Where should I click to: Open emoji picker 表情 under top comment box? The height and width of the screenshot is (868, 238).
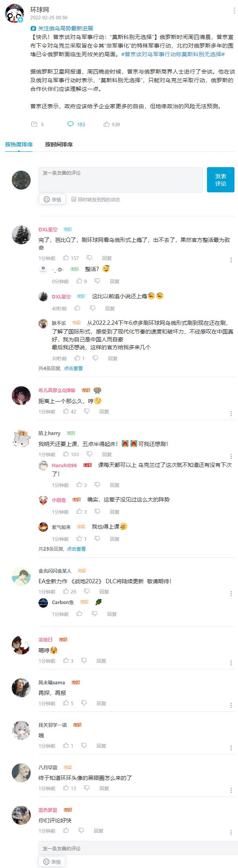click(x=52, y=199)
